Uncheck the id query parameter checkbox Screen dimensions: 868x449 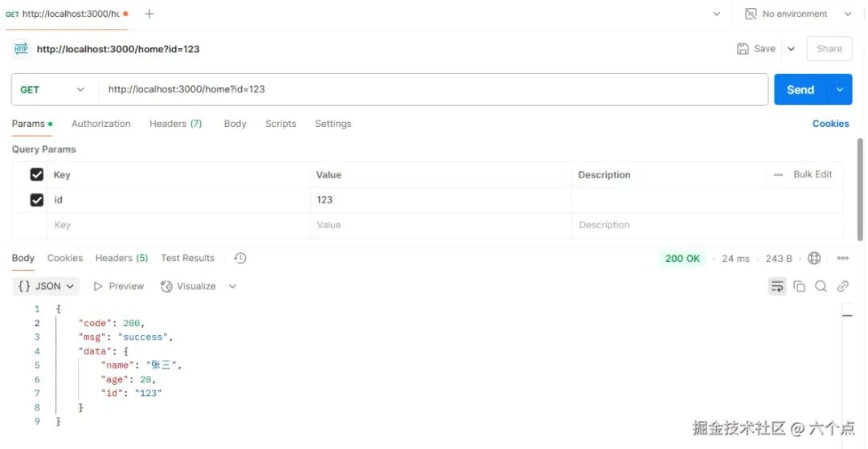tap(37, 200)
